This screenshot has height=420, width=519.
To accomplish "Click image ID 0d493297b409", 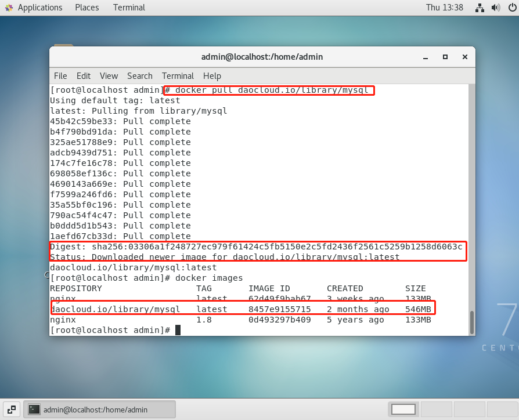I will [280, 320].
